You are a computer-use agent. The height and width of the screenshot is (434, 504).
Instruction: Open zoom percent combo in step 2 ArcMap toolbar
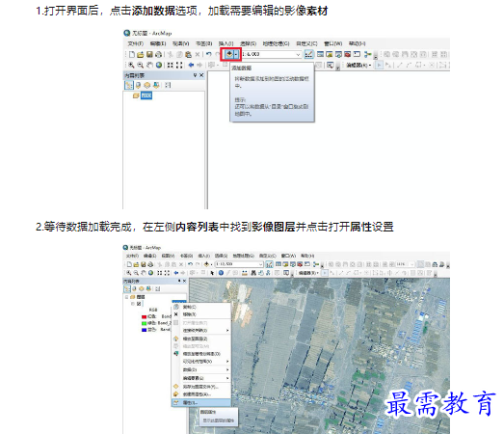(x=405, y=264)
